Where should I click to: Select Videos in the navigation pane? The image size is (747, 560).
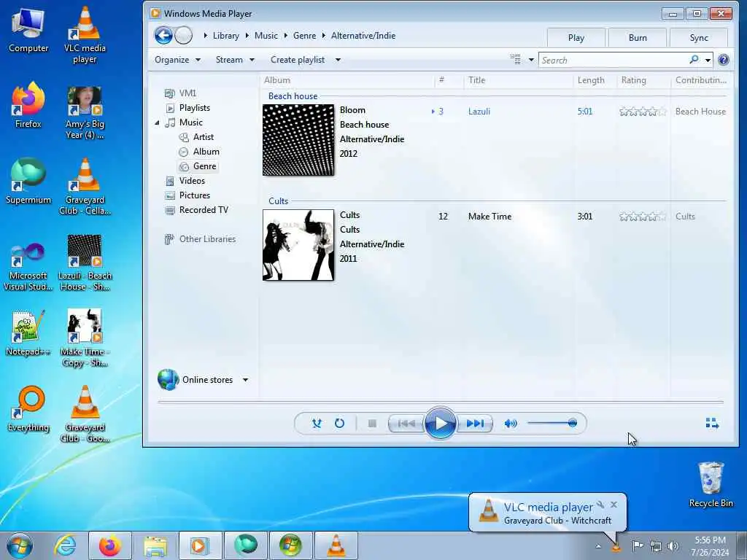point(192,181)
